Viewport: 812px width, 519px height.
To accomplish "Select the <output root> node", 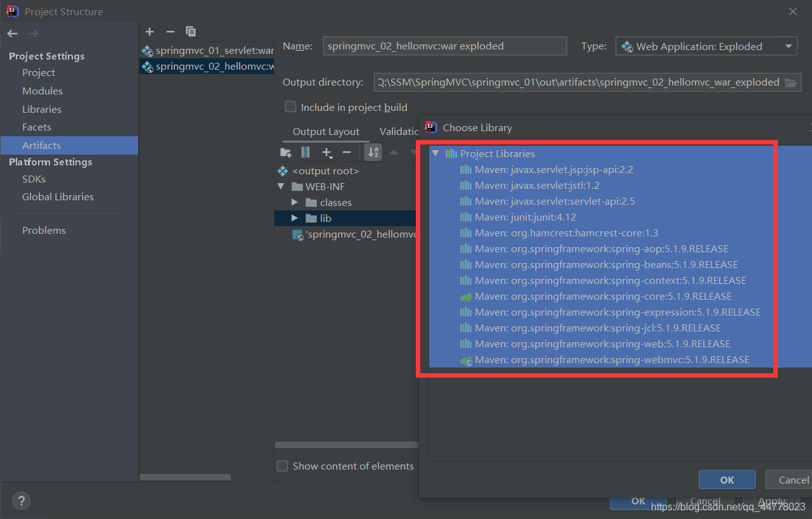I will coord(325,171).
